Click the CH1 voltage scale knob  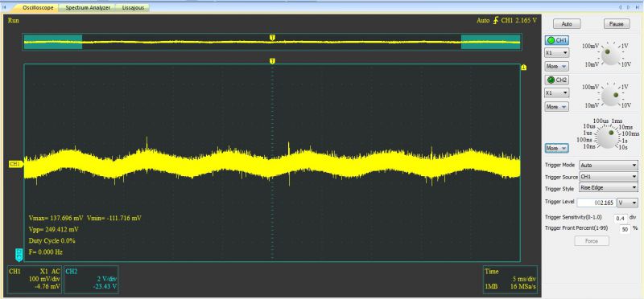pyautogui.click(x=610, y=55)
